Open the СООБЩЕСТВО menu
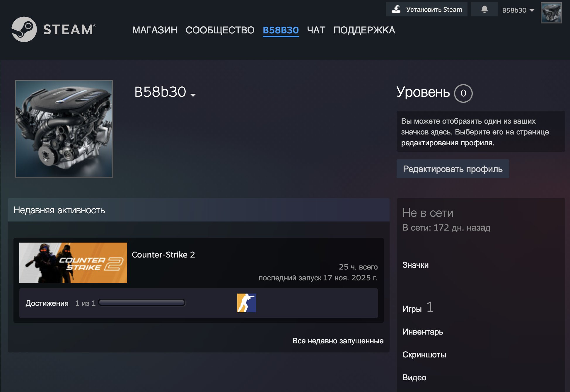This screenshot has height=392, width=570. [x=220, y=30]
